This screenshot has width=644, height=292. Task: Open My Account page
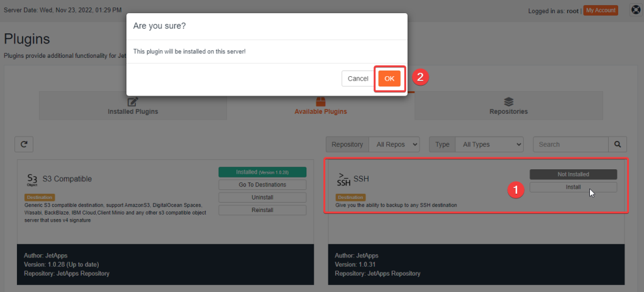tap(601, 10)
